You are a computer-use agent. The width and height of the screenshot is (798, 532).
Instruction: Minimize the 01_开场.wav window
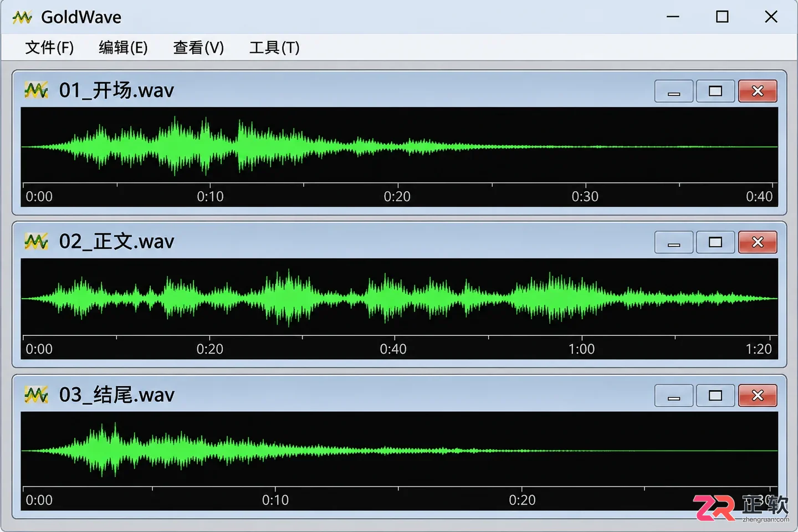674,91
